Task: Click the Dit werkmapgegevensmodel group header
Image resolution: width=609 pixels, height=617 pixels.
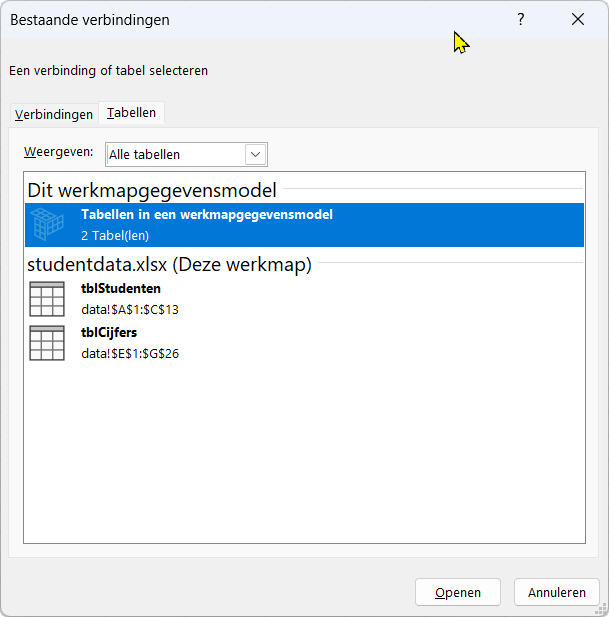Action: [x=152, y=189]
